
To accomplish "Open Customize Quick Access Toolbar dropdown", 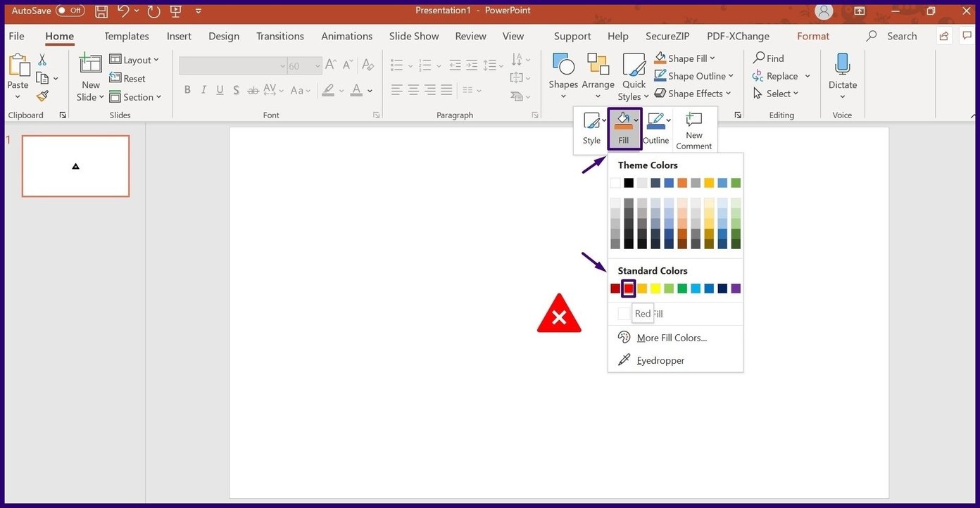I will click(199, 11).
